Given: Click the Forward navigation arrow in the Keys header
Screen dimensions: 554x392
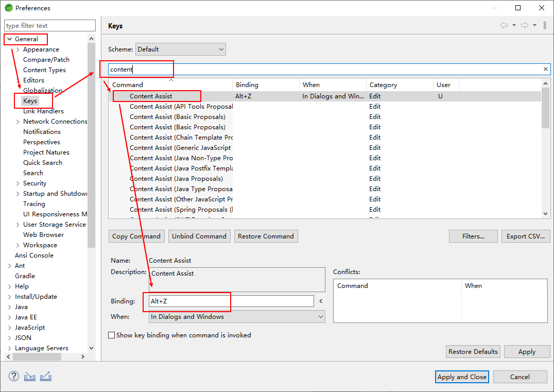Looking at the screenshot, I should [525, 25].
